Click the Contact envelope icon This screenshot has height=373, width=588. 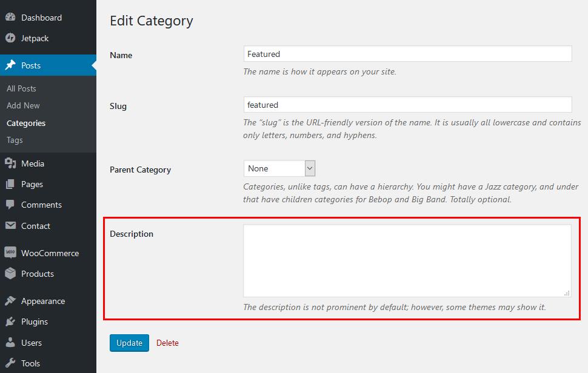click(x=10, y=225)
